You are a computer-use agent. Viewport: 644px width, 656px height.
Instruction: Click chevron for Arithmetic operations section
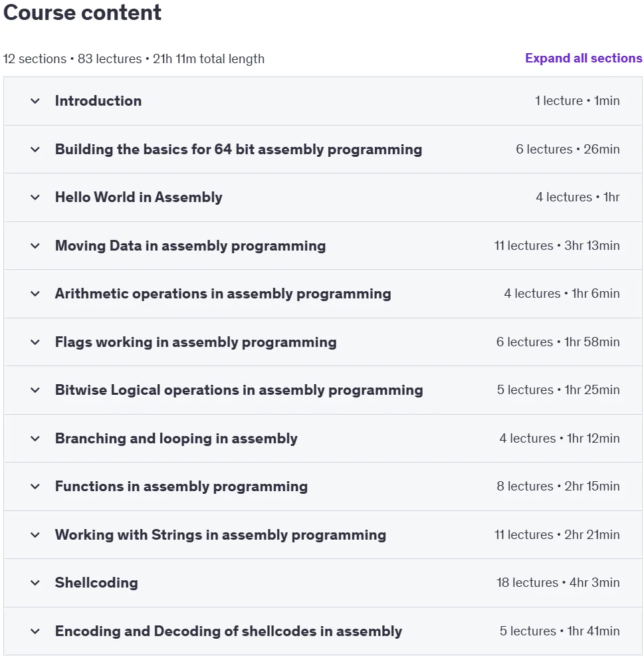point(35,294)
